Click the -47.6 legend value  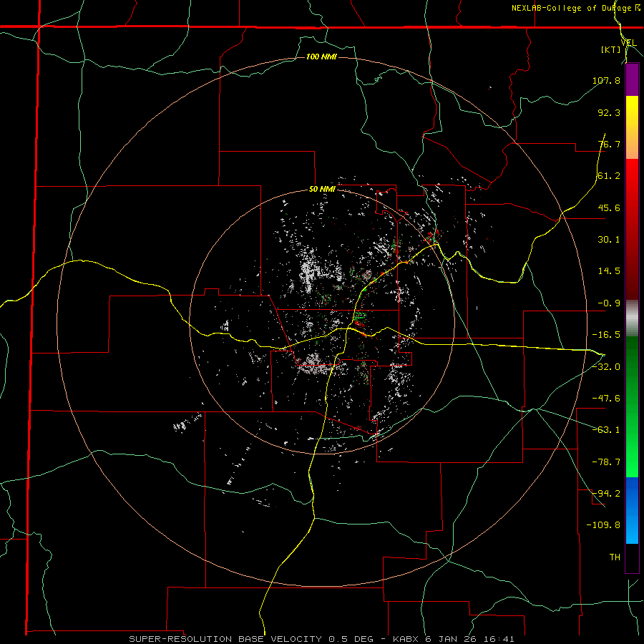coord(606,399)
